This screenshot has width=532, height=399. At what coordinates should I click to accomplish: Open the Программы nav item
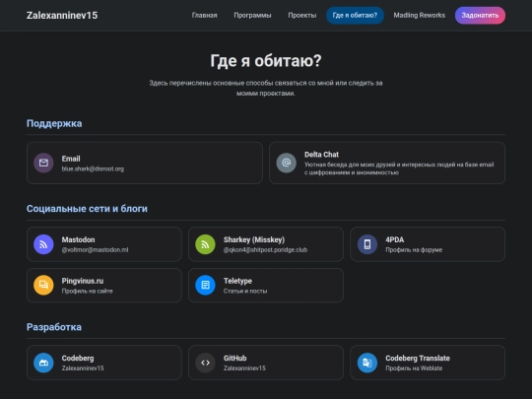click(252, 15)
